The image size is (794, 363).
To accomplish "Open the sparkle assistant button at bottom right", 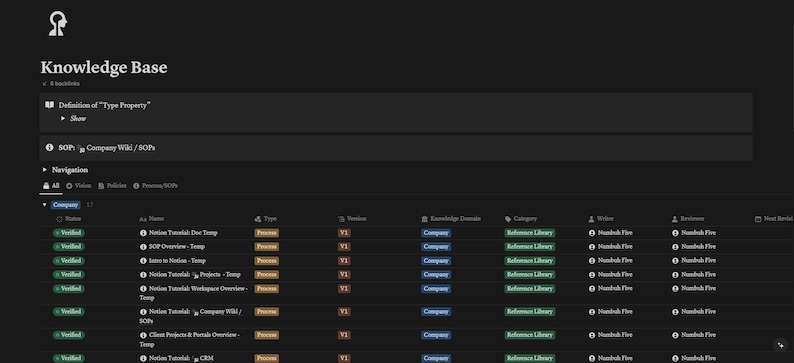I will [780, 345].
